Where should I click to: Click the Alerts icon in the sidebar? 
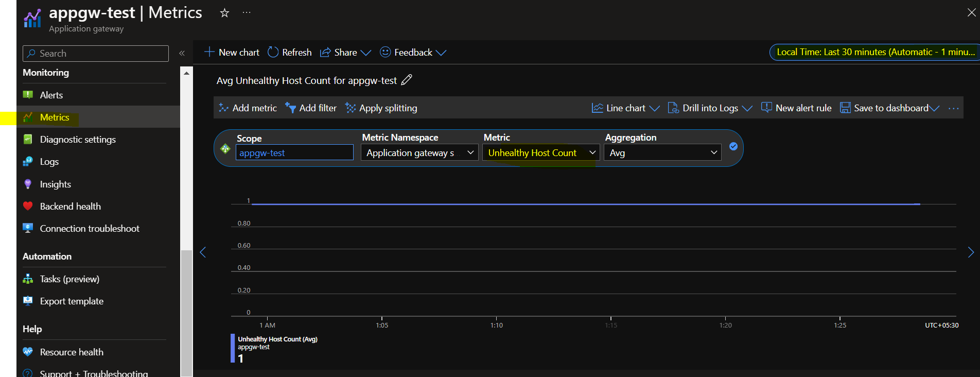pos(28,95)
